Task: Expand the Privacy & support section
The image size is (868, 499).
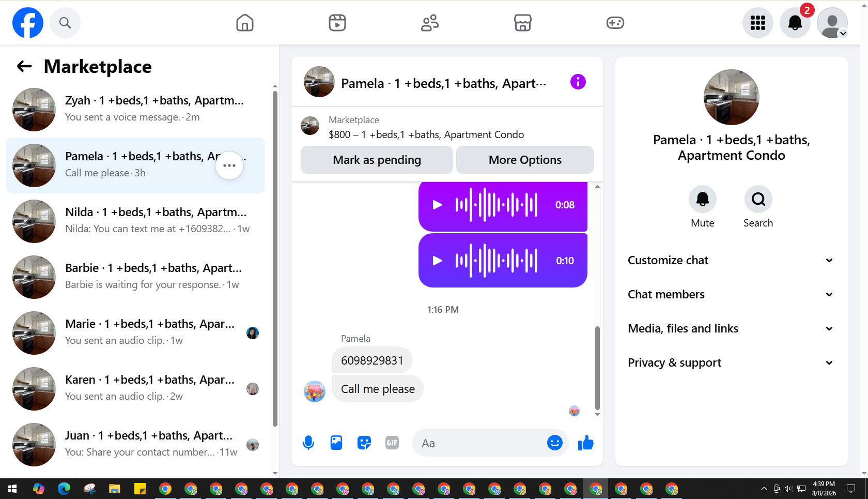Action: tap(731, 362)
